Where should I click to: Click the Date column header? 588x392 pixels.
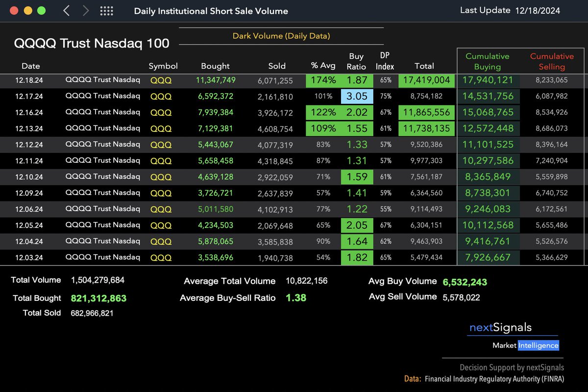click(x=31, y=66)
